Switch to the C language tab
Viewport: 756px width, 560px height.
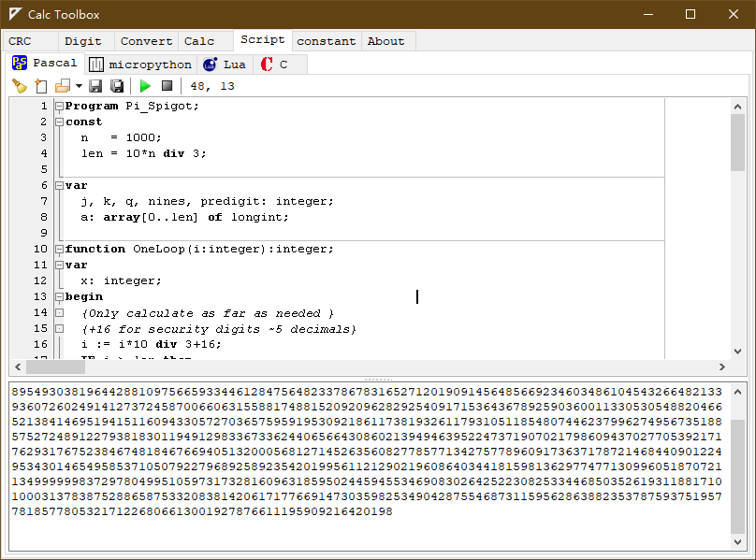[x=280, y=65]
